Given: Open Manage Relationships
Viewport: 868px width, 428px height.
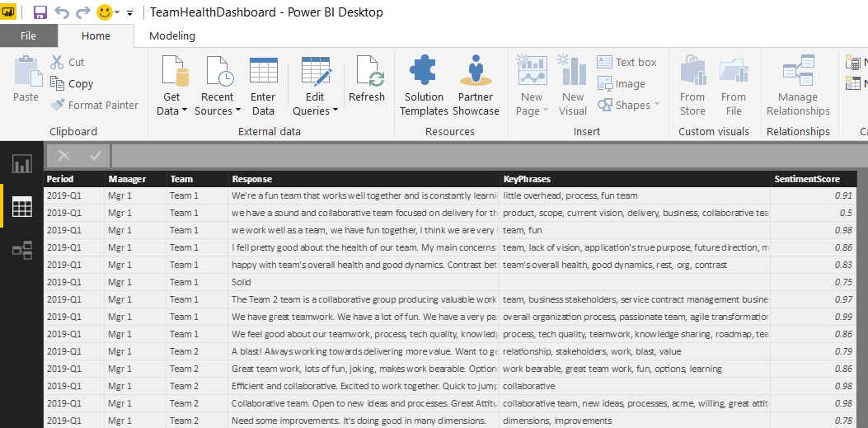Looking at the screenshot, I should [x=798, y=85].
